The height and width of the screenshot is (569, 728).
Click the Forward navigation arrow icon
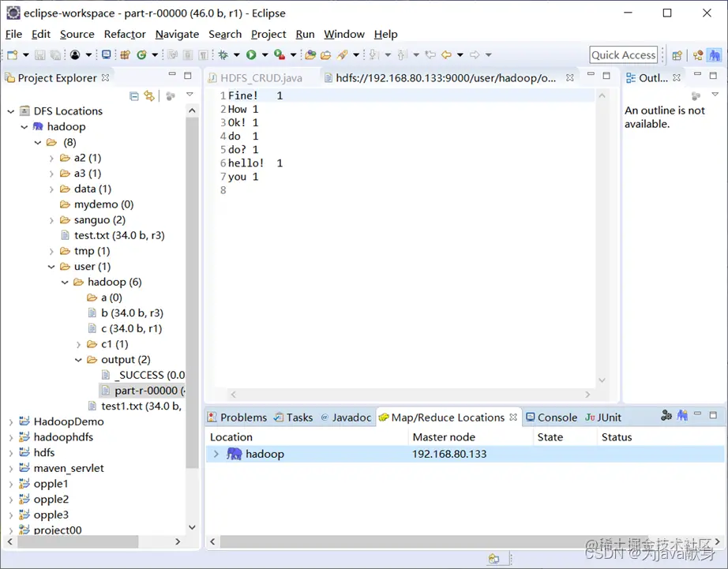(475, 54)
